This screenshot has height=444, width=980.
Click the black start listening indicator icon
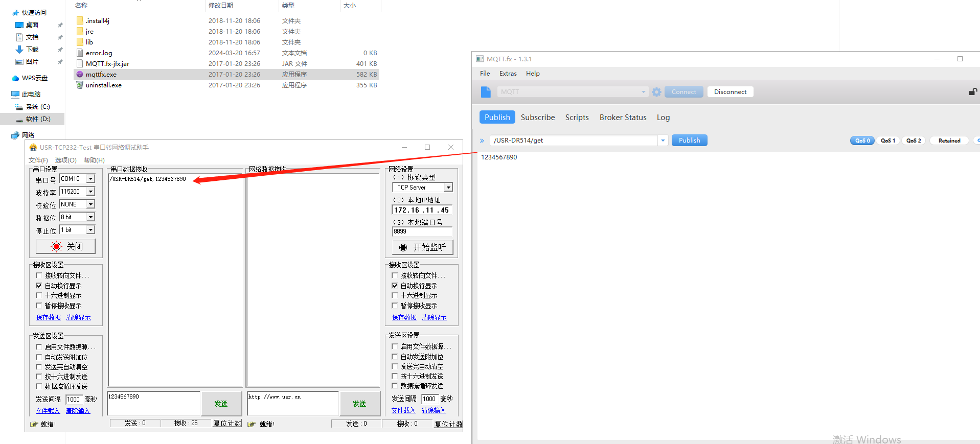[403, 248]
